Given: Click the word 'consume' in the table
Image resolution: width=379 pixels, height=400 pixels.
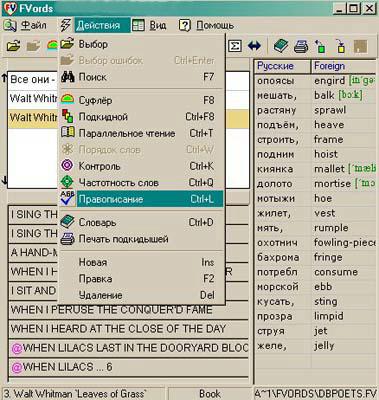Looking at the screenshot, I should tap(336, 272).
